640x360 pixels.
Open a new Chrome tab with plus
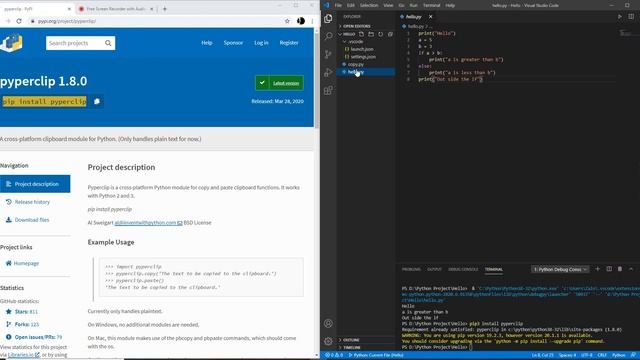coord(164,9)
